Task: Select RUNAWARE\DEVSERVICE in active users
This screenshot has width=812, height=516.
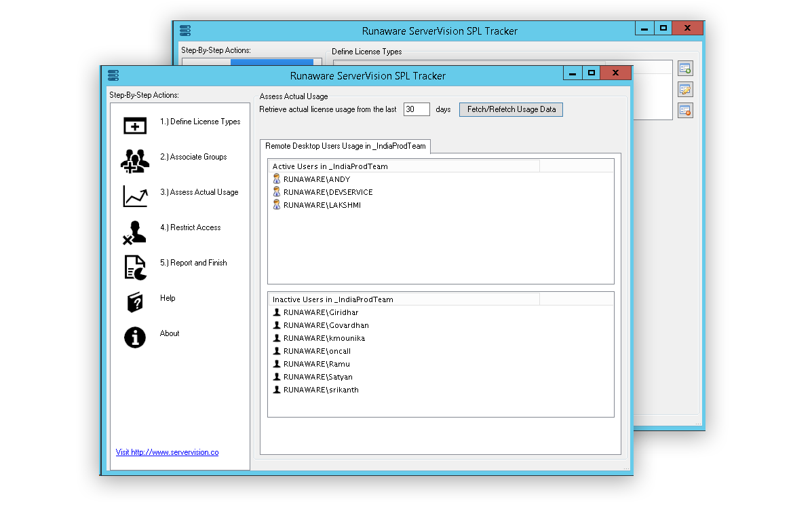Action: click(x=328, y=192)
